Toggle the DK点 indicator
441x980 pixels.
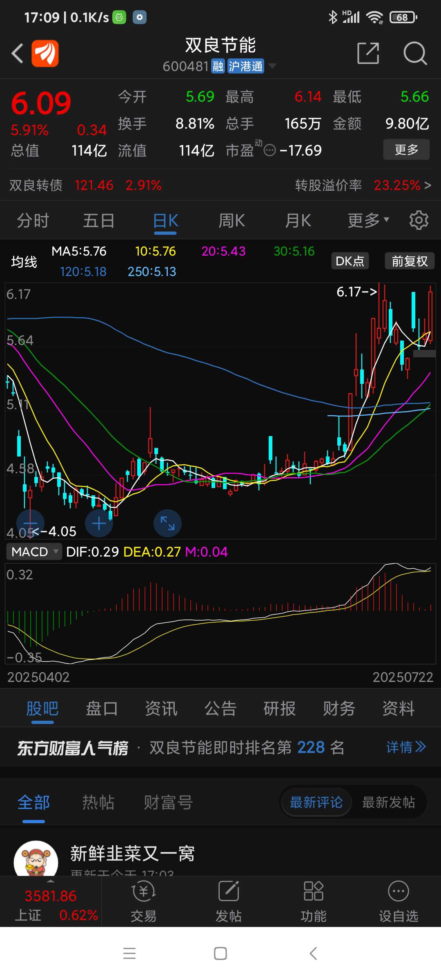pos(350,261)
